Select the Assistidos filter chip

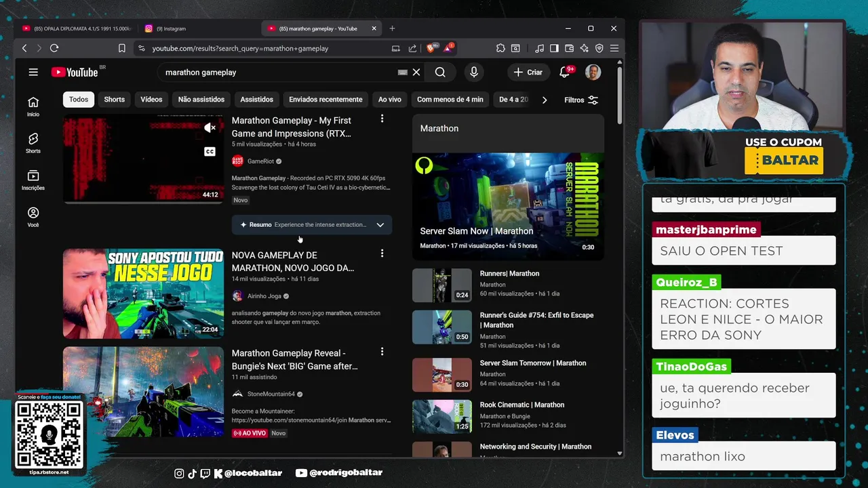tap(256, 99)
